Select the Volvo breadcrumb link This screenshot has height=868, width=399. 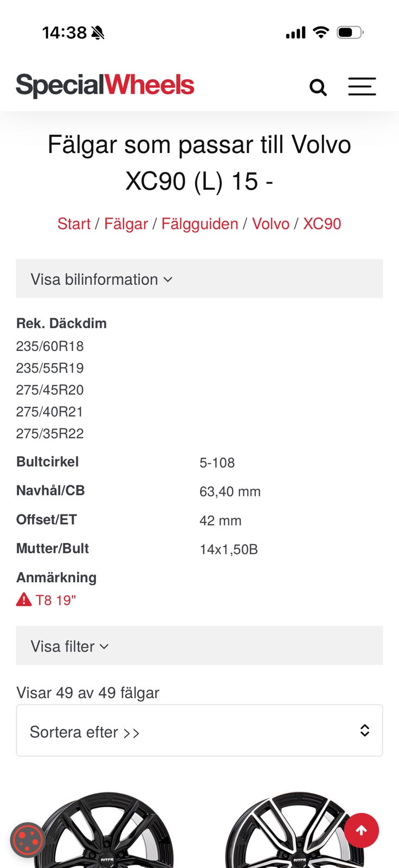tap(271, 224)
